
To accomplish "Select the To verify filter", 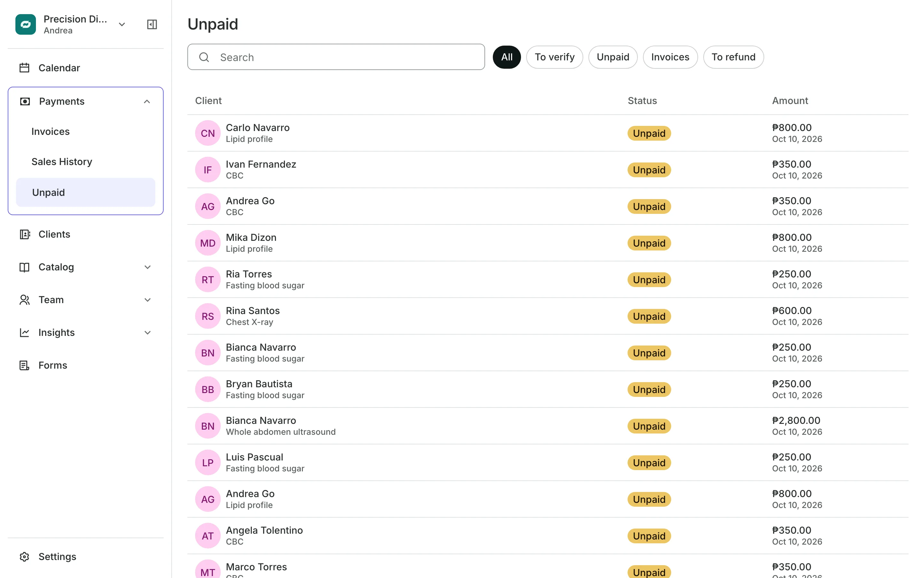I will [554, 57].
